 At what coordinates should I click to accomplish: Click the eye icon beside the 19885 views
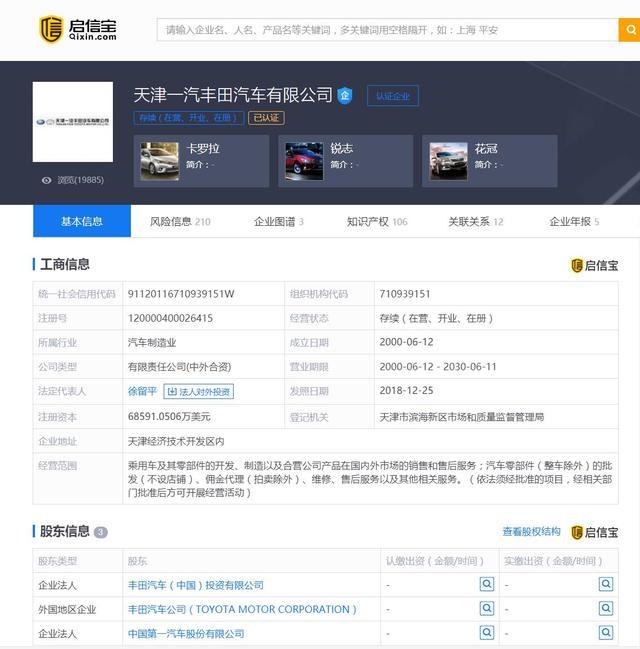(46, 180)
